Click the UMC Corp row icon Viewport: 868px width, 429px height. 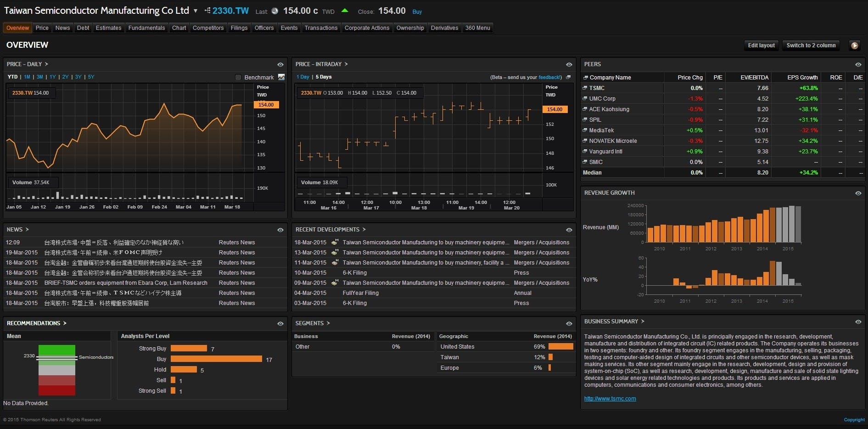(585, 98)
